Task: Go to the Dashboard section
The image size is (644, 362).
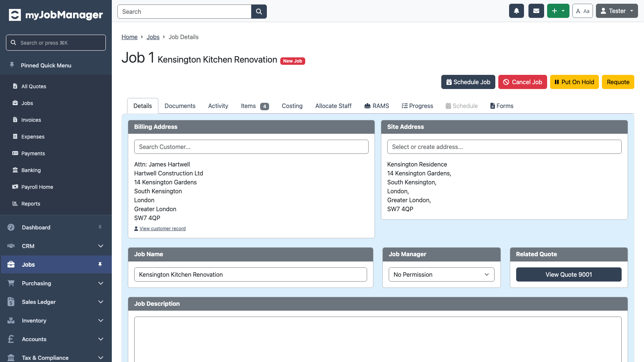Action: tap(36, 228)
